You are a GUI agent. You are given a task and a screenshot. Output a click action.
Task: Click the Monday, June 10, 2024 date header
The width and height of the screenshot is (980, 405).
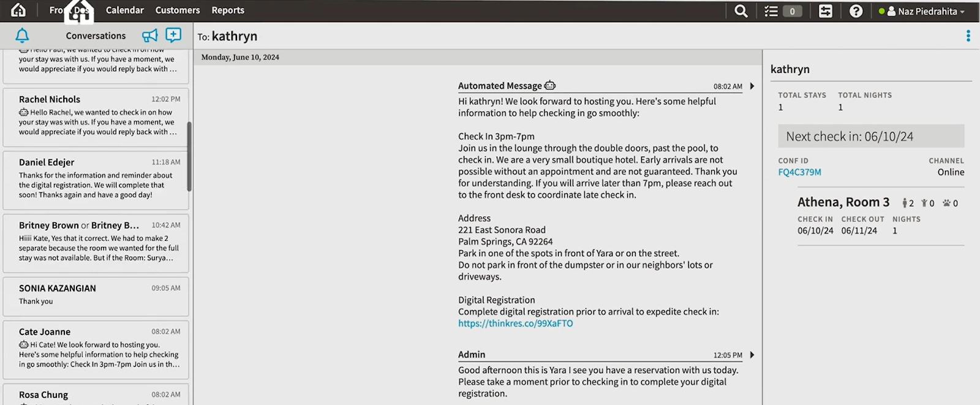(x=240, y=57)
